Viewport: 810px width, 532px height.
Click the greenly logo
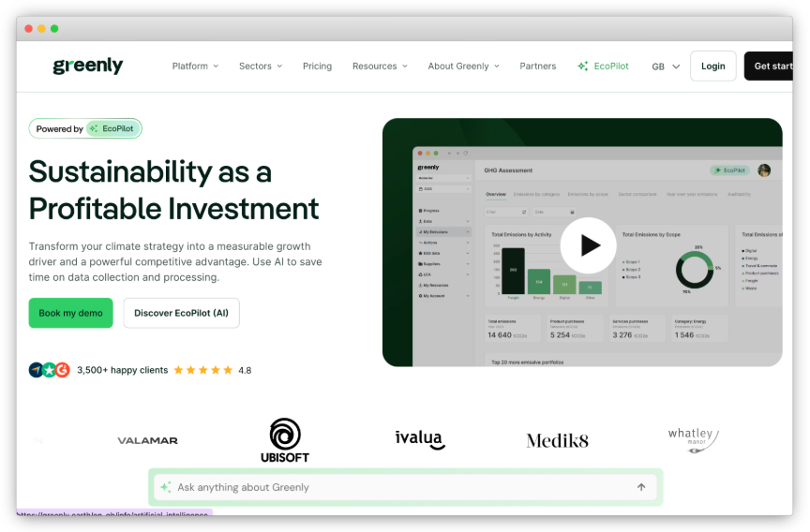pos(88,66)
